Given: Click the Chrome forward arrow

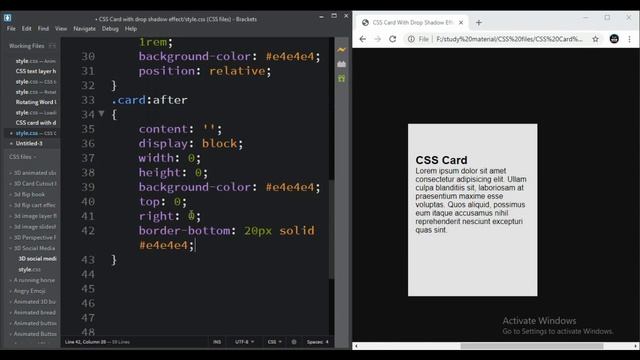Looking at the screenshot, I should [378, 39].
